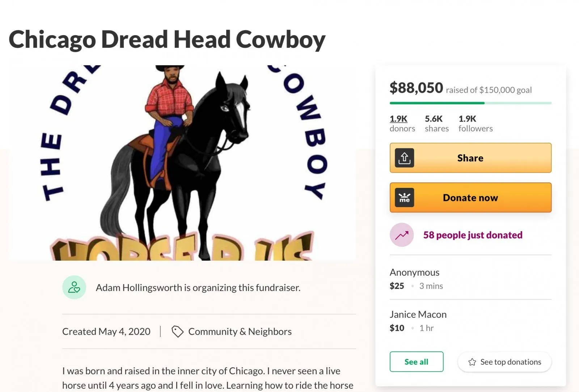Click the 1.9K followers count

(476, 123)
